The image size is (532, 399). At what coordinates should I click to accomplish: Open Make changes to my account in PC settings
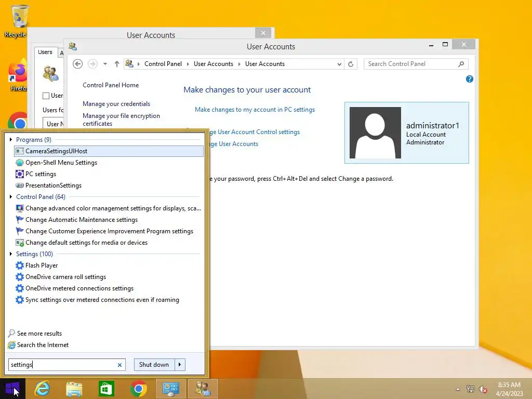tap(255, 110)
